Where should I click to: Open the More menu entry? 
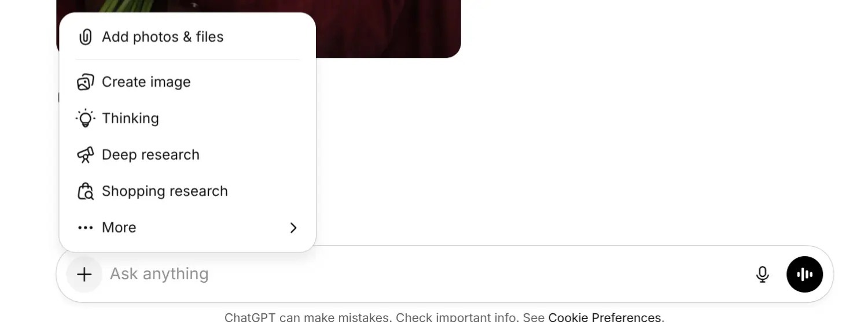tap(187, 228)
